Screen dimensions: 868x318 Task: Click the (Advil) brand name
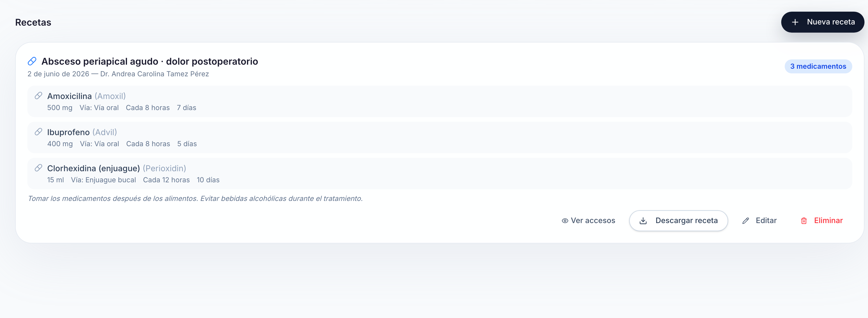point(105,132)
